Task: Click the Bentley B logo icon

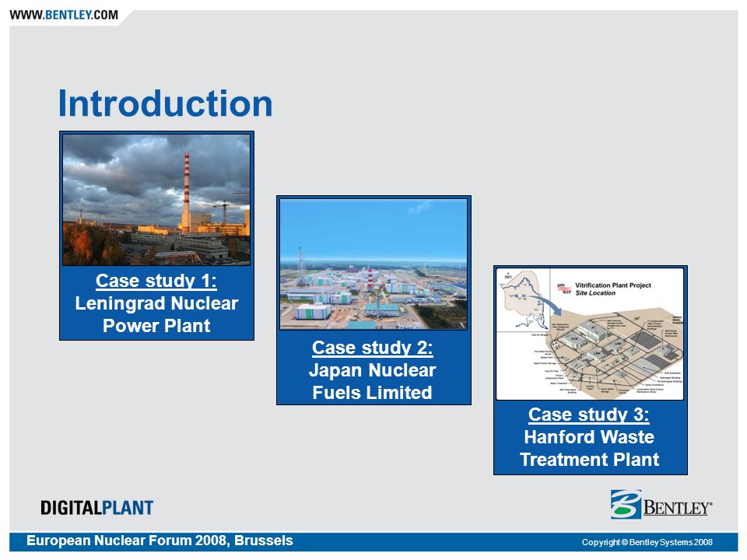Action: click(626, 504)
